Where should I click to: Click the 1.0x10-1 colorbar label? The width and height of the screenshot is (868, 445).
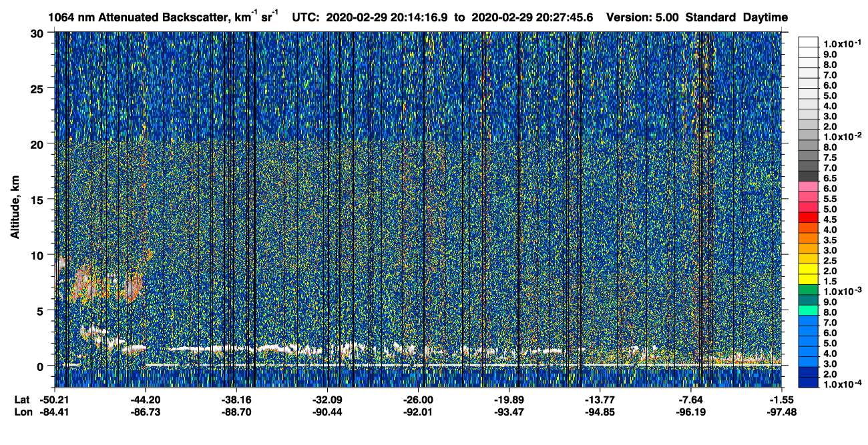842,43
